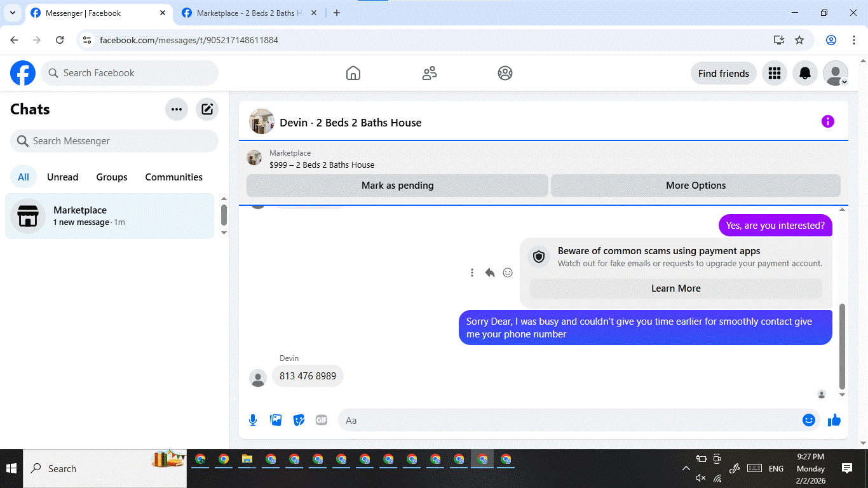Open the More Options menu for listing
This screenshot has height=488, width=868.
point(696,186)
